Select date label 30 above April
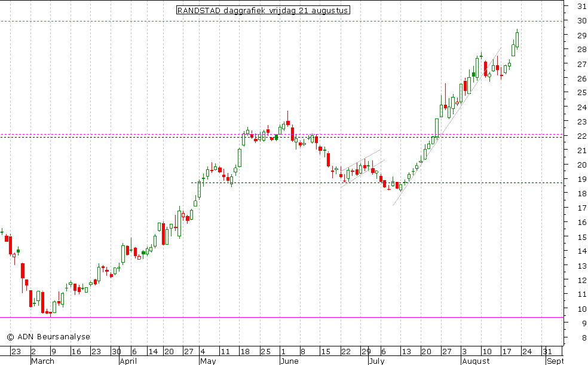588x365 pixels. click(117, 351)
